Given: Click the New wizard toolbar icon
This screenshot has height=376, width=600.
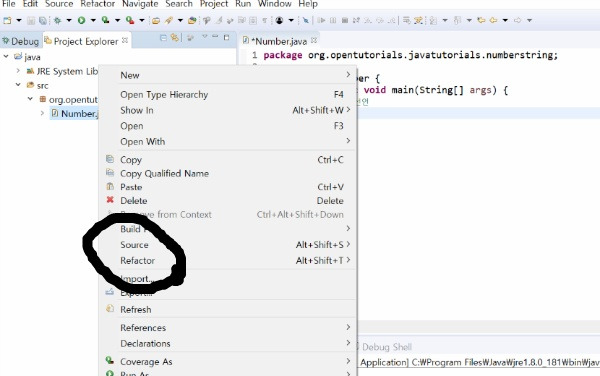Looking at the screenshot, I should (x=7, y=20).
